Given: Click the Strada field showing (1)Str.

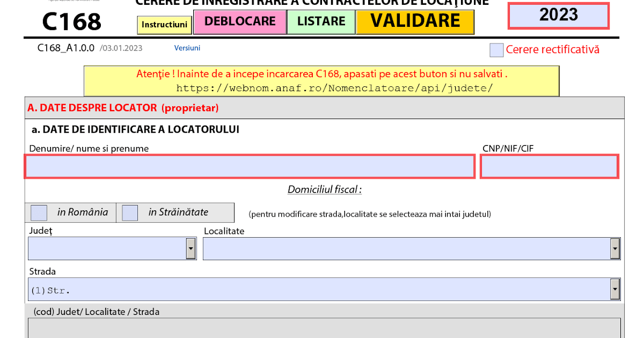Looking at the screenshot, I should coord(324,289).
